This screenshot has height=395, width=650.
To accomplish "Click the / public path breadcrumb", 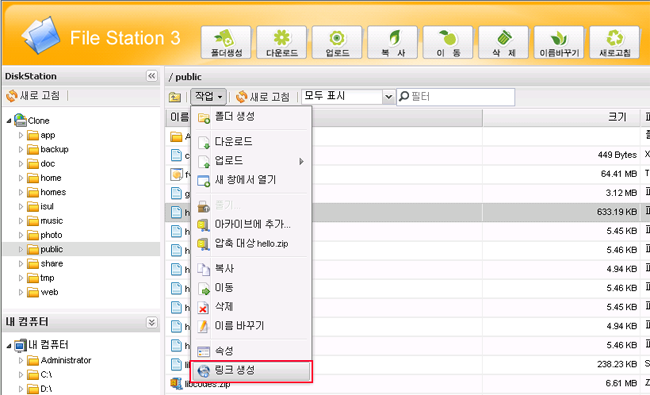I will [185, 77].
